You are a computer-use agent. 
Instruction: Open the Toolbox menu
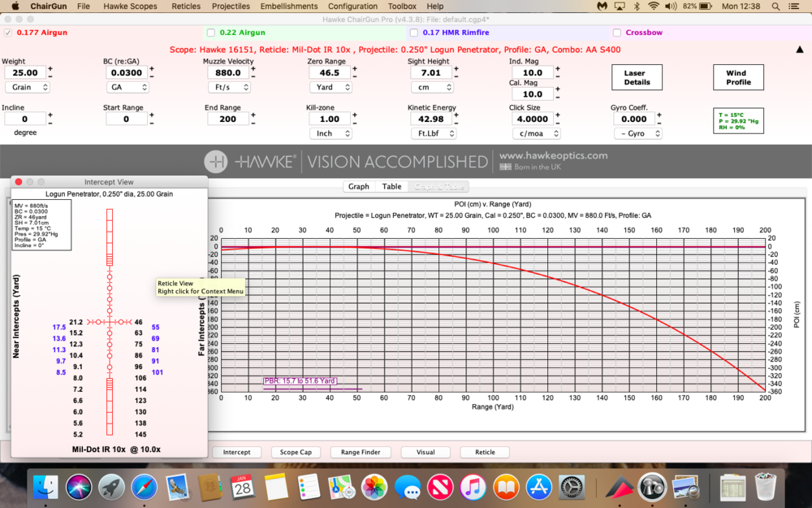[402, 7]
